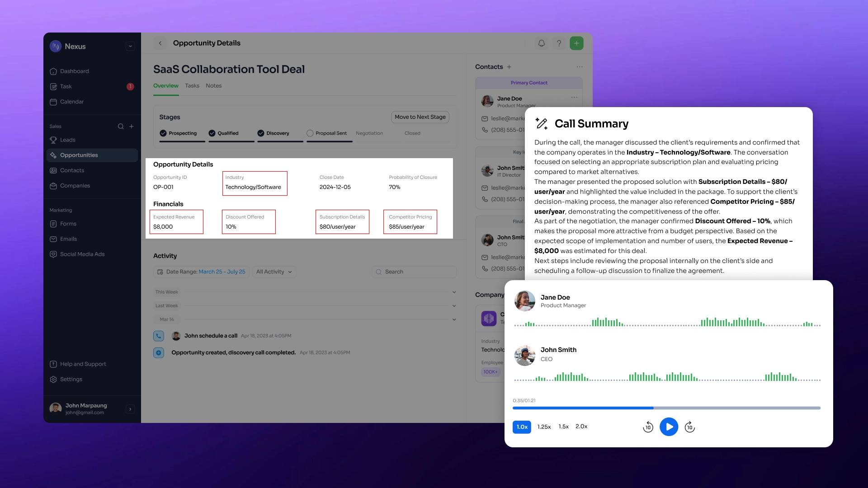Image resolution: width=868 pixels, height=488 pixels.
Task: Click the Search field in Activity
Action: click(413, 272)
